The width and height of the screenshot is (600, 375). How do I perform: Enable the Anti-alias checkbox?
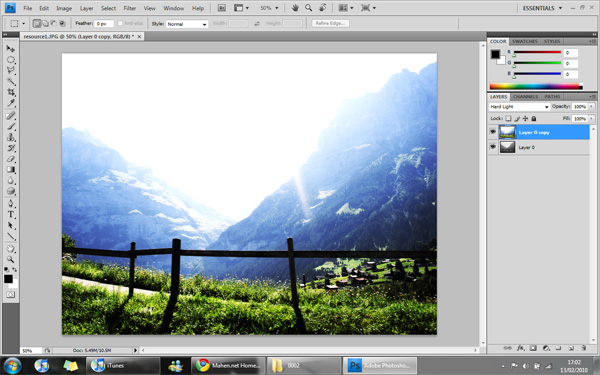pyautogui.click(x=120, y=23)
